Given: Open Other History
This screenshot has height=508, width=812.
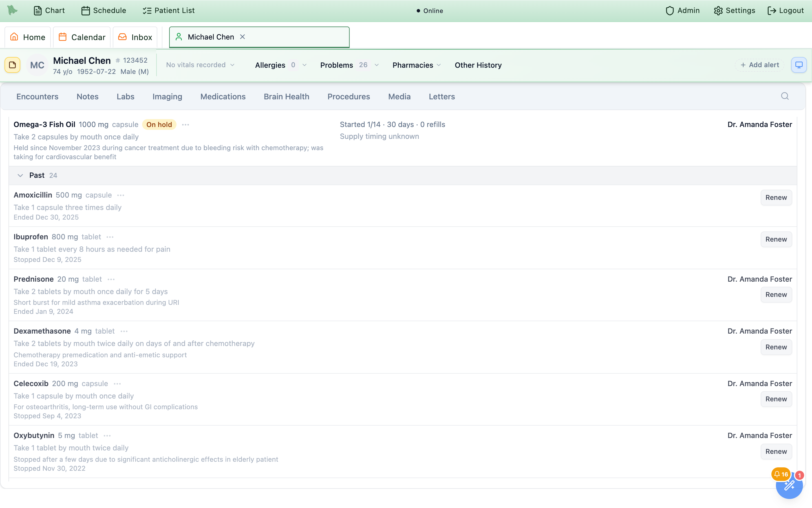Looking at the screenshot, I should tap(478, 65).
